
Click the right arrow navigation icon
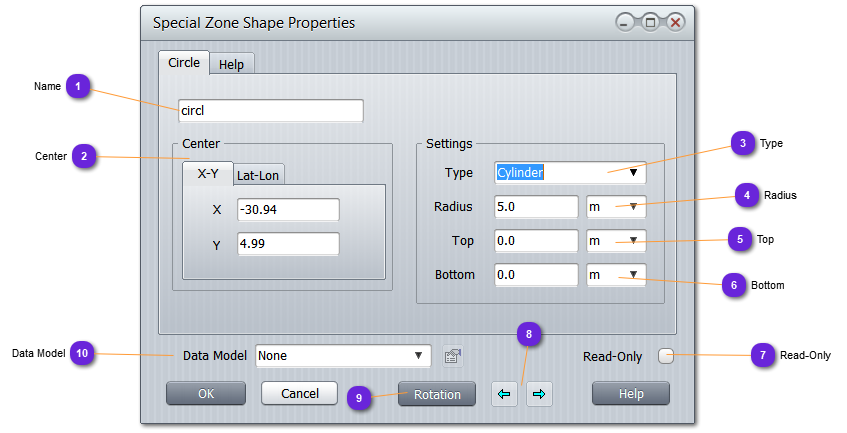coord(539,394)
